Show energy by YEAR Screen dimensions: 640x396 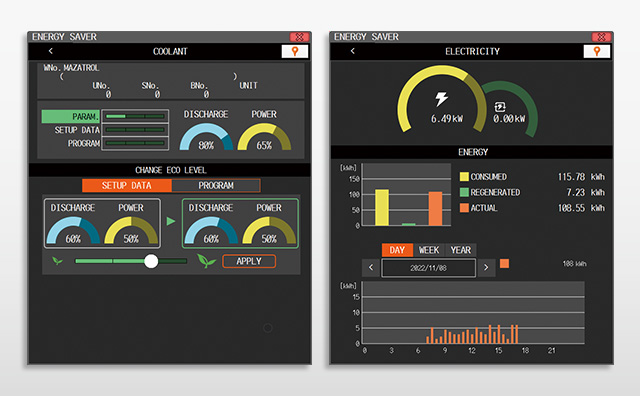pos(461,250)
